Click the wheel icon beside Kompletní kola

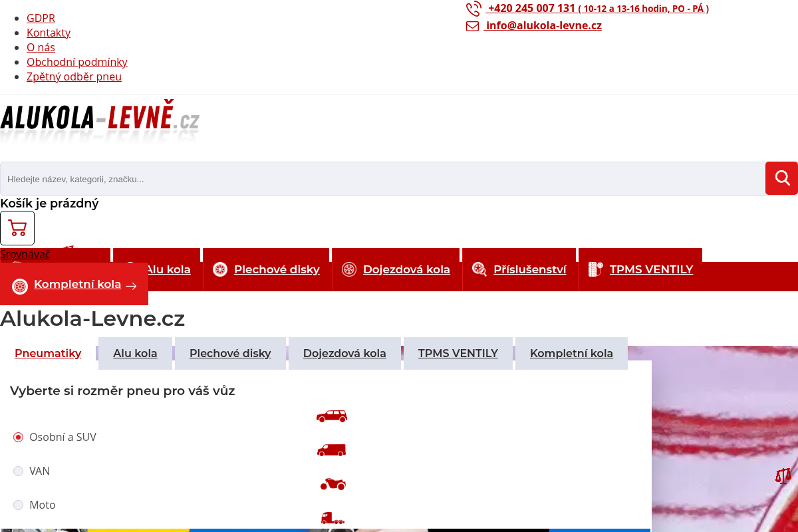tap(20, 287)
